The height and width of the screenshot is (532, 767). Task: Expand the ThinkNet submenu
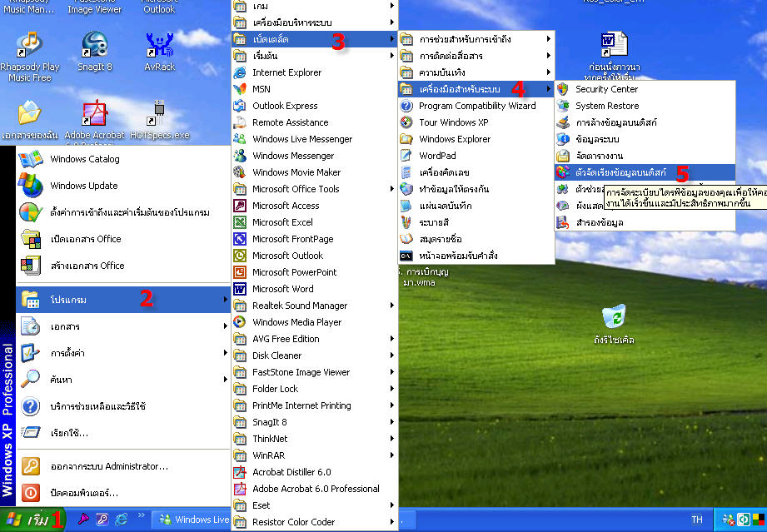coord(315,439)
